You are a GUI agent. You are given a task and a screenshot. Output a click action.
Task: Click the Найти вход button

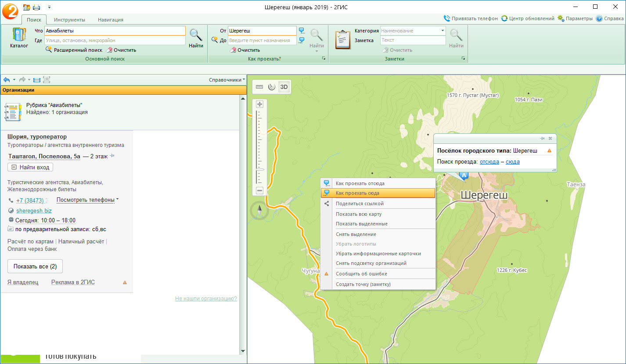30,167
